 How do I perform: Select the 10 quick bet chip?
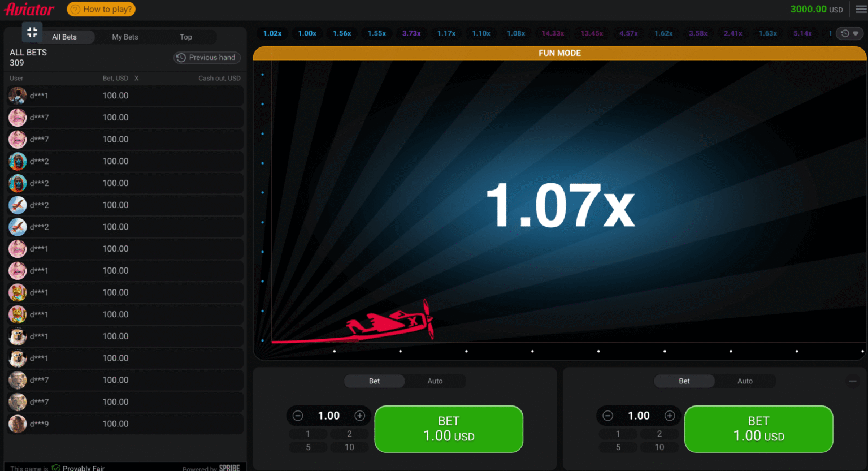coord(349,447)
